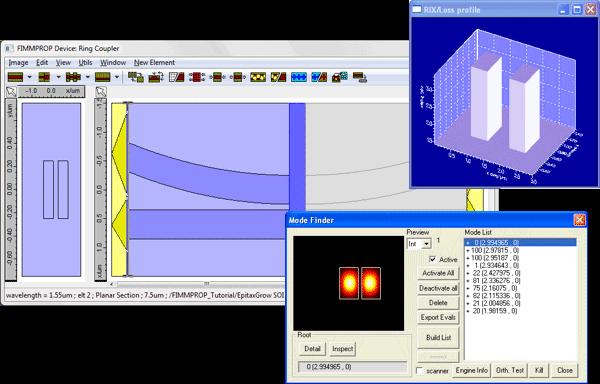
Task: Expand the arrow beside the first waveguide icon
Action: [29, 77]
